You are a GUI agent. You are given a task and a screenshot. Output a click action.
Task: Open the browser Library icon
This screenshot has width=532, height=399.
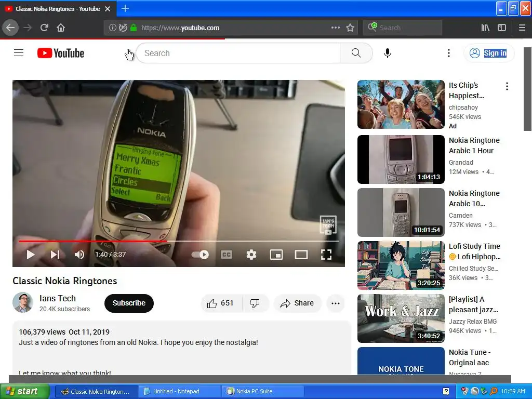click(485, 28)
